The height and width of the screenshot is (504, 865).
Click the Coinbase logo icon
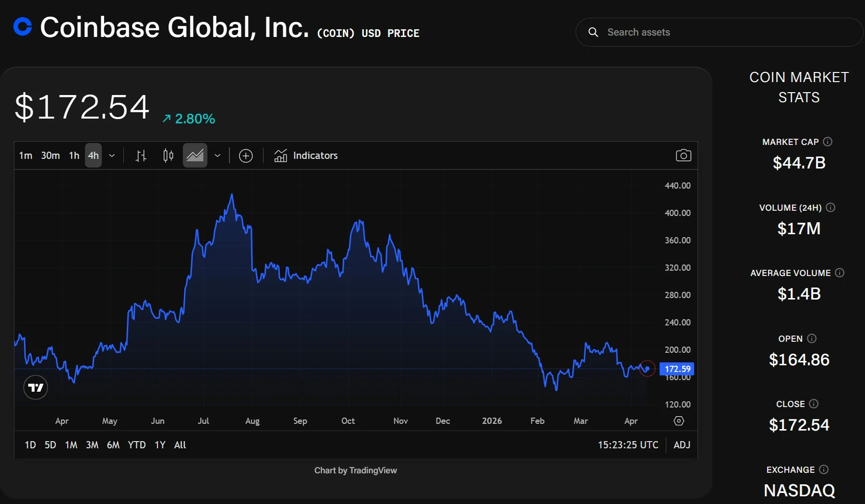coord(23,26)
